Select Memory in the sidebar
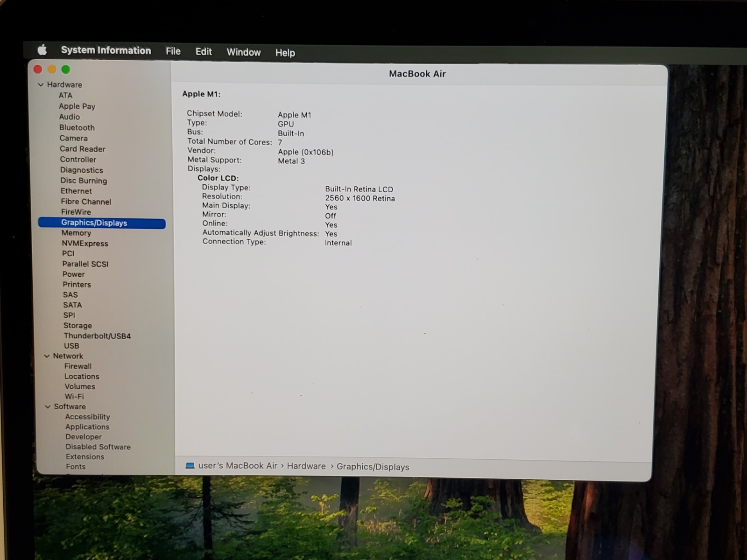747x560 pixels. pos(76,233)
